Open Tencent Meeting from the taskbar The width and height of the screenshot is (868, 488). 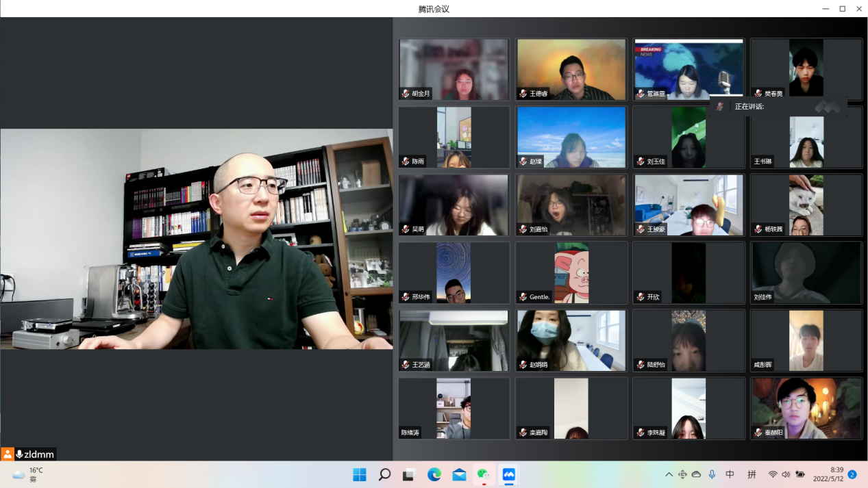pos(508,474)
